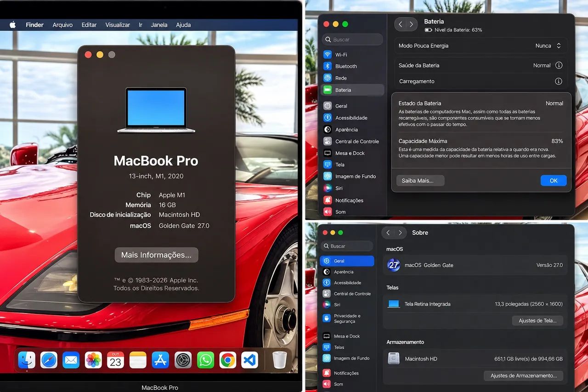Open the Ajuda menu
The height and width of the screenshot is (392, 588).
183,25
